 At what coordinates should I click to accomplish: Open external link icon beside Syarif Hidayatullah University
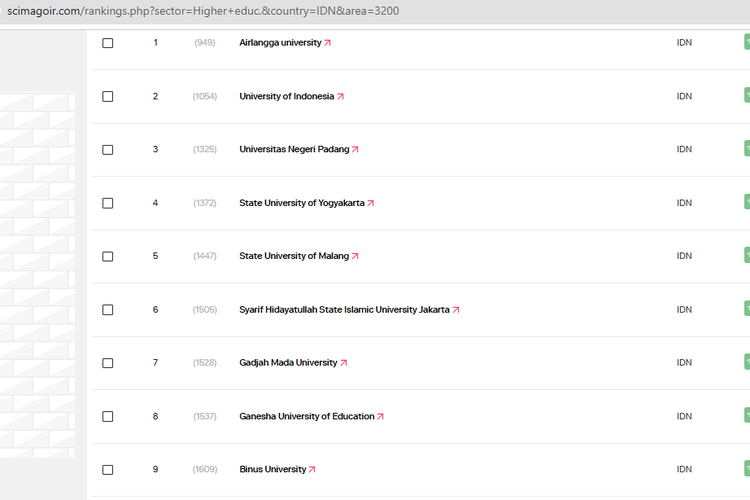click(456, 310)
